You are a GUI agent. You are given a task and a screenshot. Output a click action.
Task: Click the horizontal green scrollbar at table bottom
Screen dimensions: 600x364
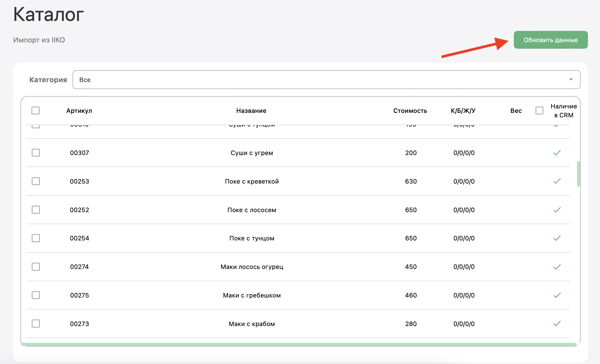coord(299,344)
